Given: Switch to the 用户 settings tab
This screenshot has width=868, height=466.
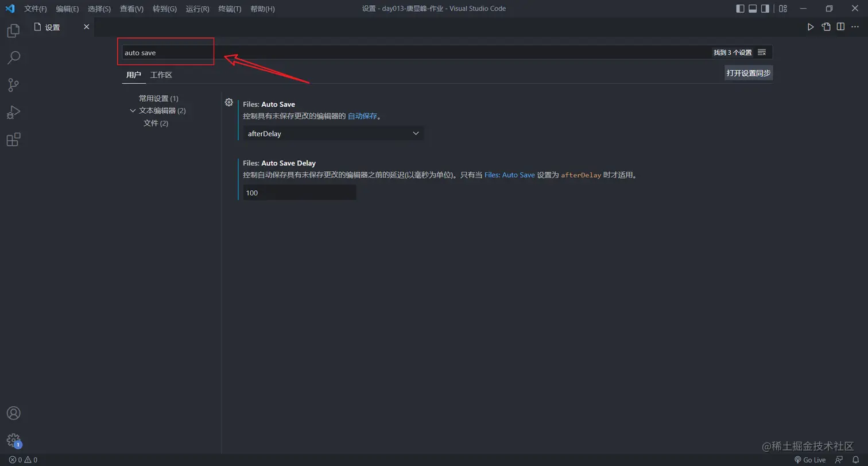Looking at the screenshot, I should (x=134, y=75).
